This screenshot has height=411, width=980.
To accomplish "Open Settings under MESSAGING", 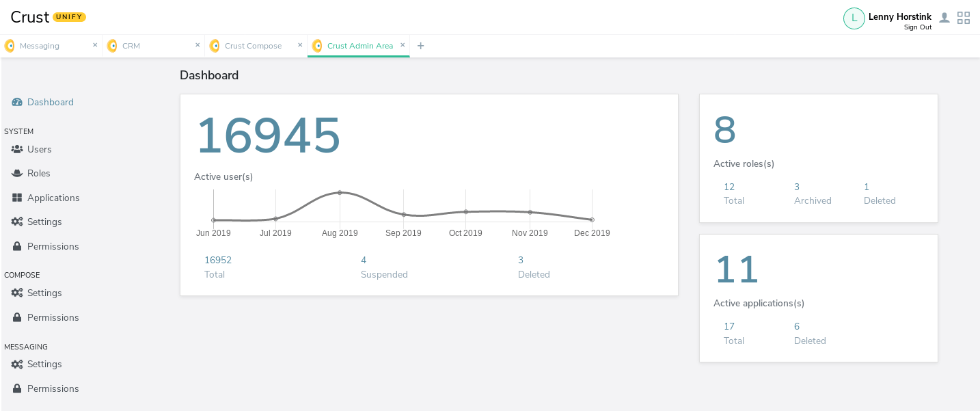I will tap(44, 364).
